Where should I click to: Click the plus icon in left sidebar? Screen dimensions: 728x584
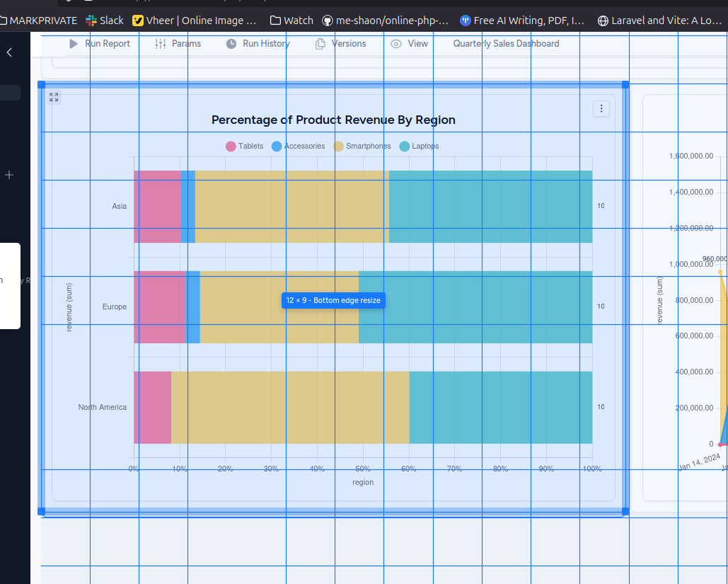pos(9,175)
